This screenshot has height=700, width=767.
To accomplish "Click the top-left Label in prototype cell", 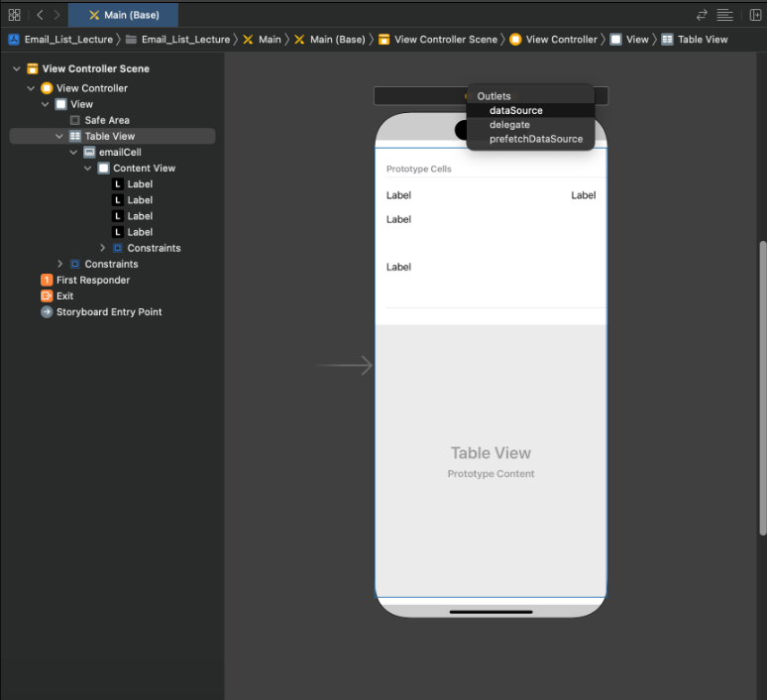I will pyautogui.click(x=398, y=195).
